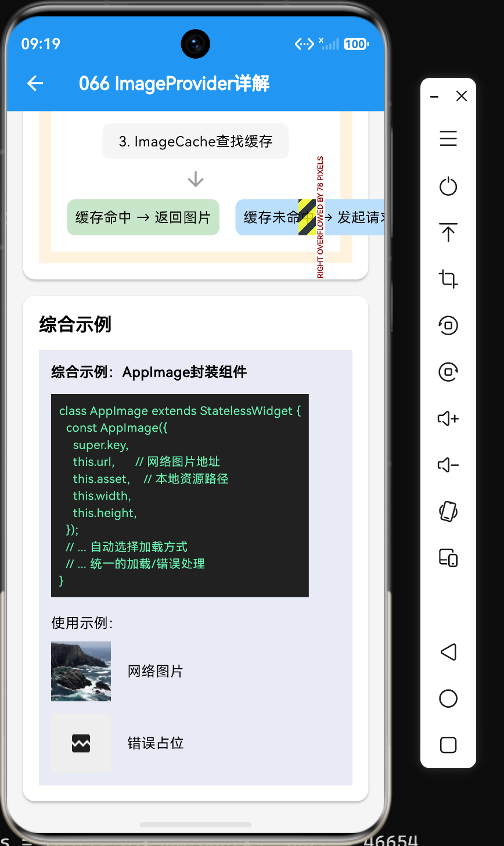Tap the sea rocks network image thumbnail
The image size is (504, 846).
(x=81, y=671)
